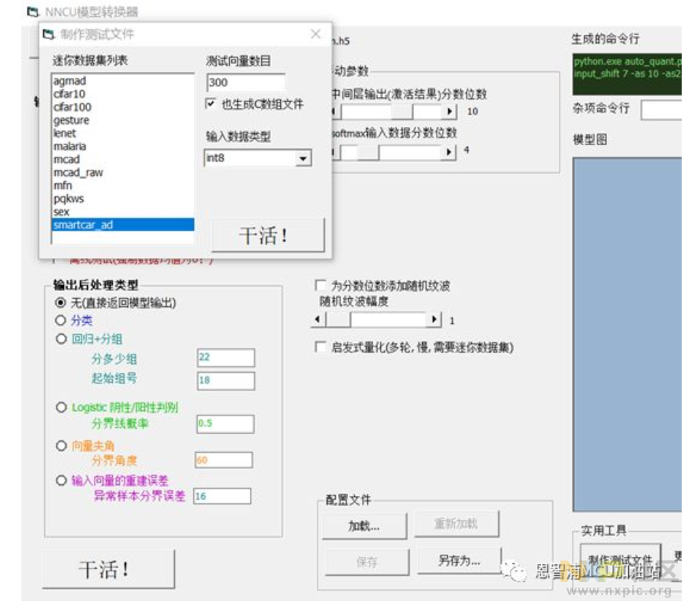This screenshot has height=602, width=700.
Task: Click right arrow of 随机纹波幅度 slider
Action: point(435,320)
